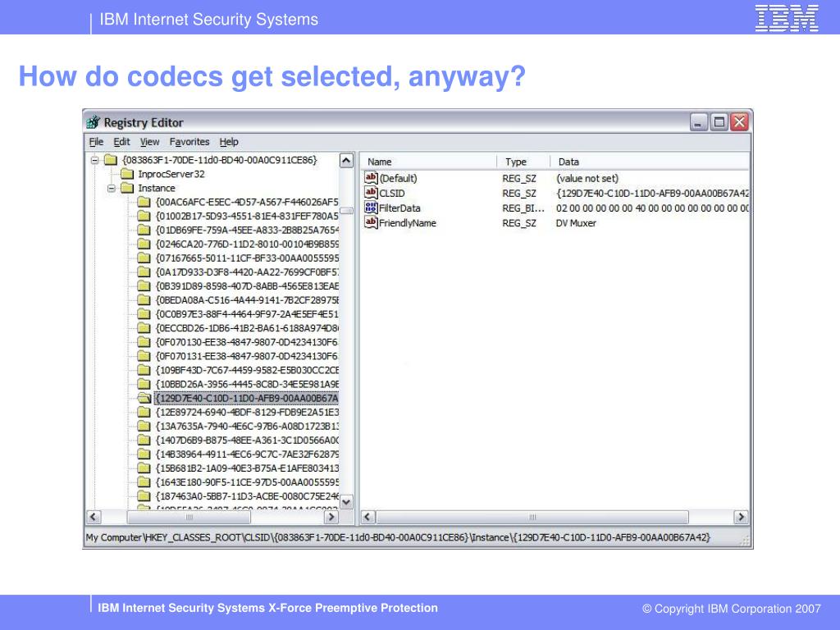This screenshot has width=840, height=630.
Task: Click folder icon for {0B391D89-8598 key
Action: coord(144,286)
